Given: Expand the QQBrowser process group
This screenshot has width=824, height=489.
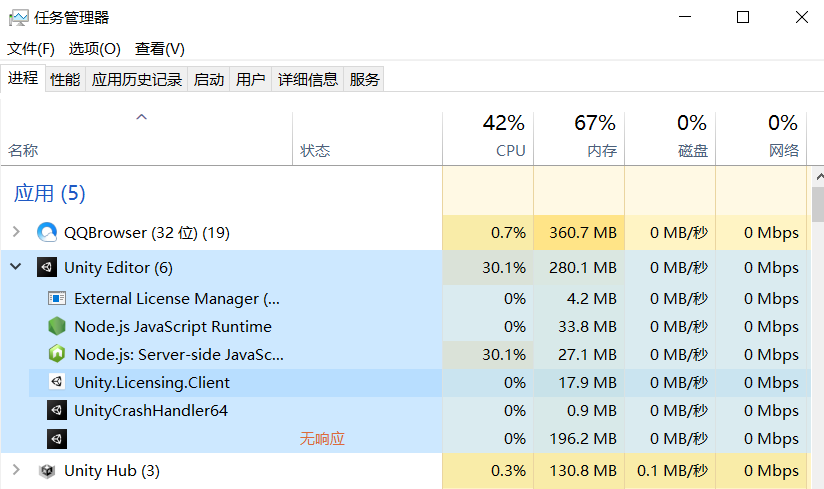Looking at the screenshot, I should click(16, 232).
